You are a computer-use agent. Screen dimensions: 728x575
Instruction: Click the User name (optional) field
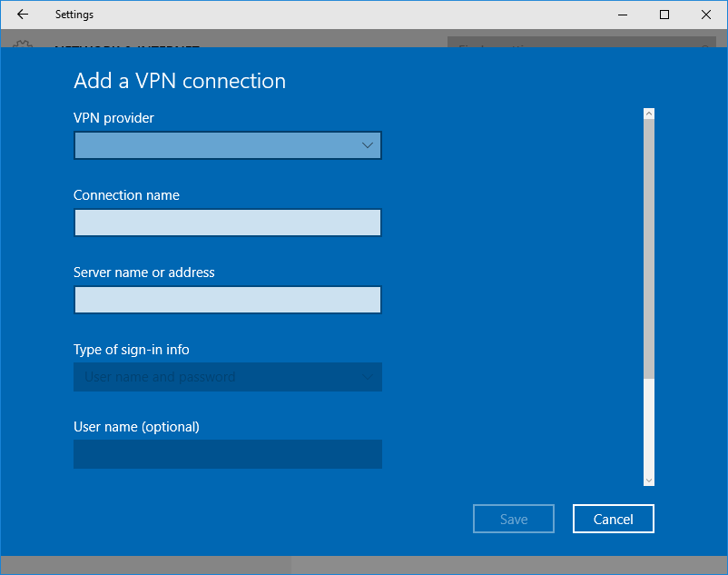228,454
